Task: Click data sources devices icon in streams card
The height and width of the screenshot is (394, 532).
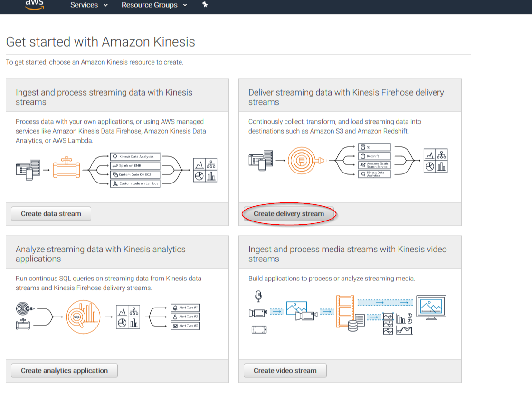Action: click(x=28, y=170)
